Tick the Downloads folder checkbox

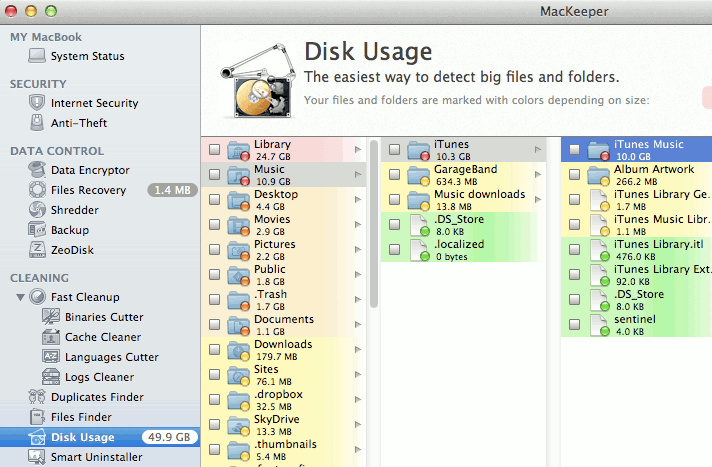coord(214,349)
